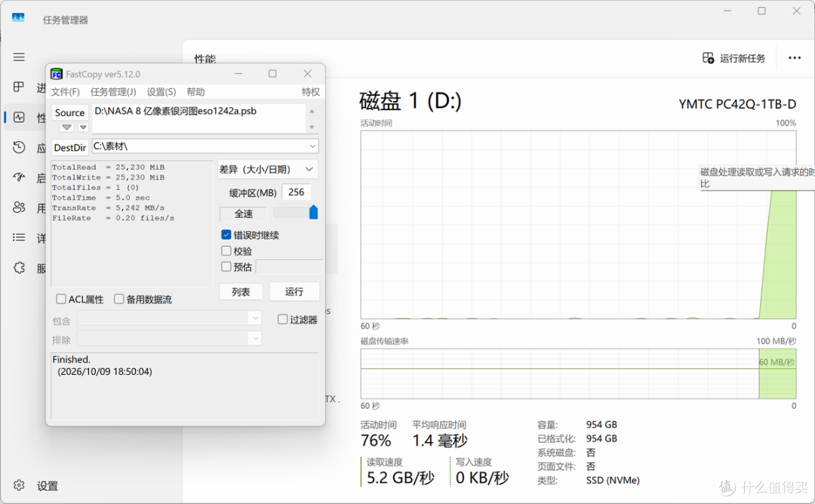Minimize the Task Manager window

click(x=727, y=11)
